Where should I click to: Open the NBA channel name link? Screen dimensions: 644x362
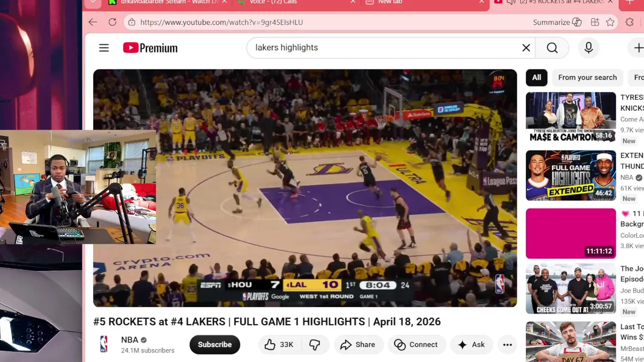129,340
